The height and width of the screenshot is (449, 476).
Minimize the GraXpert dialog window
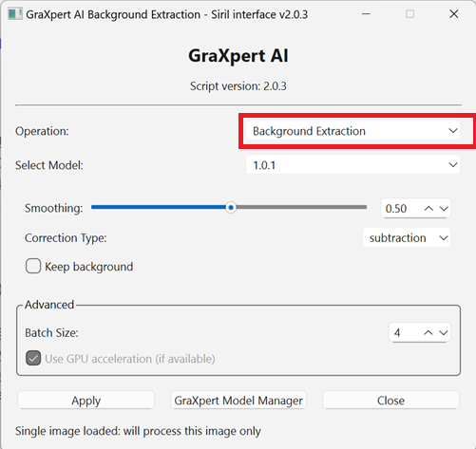click(x=366, y=14)
